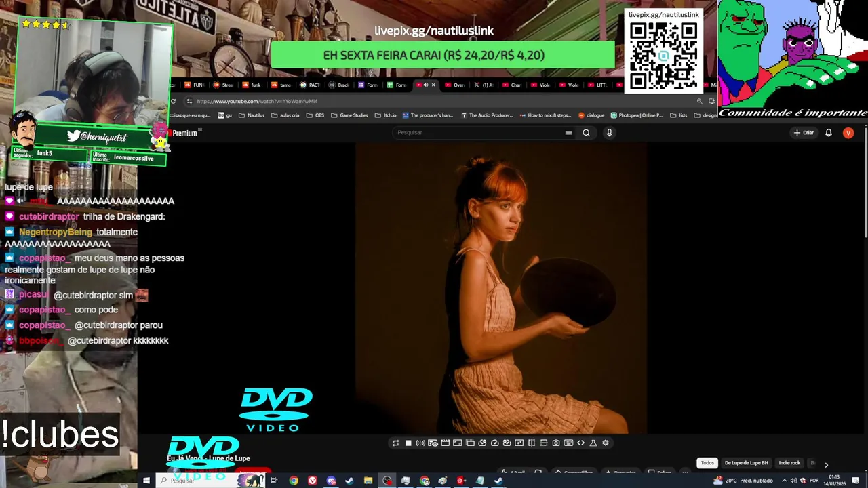
Task: Click the flask icon in player toolbar
Action: pyautogui.click(x=593, y=443)
